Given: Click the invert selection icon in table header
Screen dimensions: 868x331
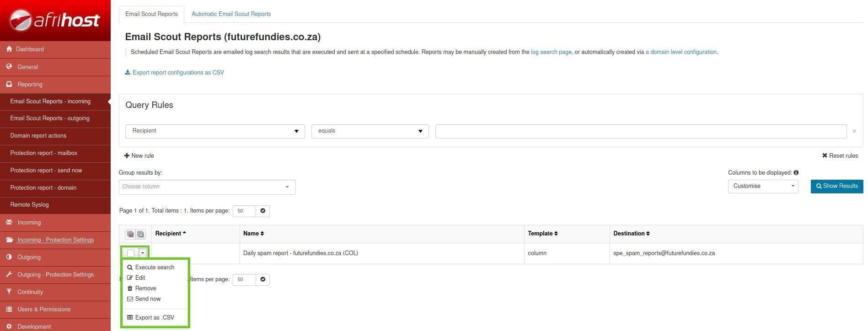Looking at the screenshot, I should coord(140,234).
